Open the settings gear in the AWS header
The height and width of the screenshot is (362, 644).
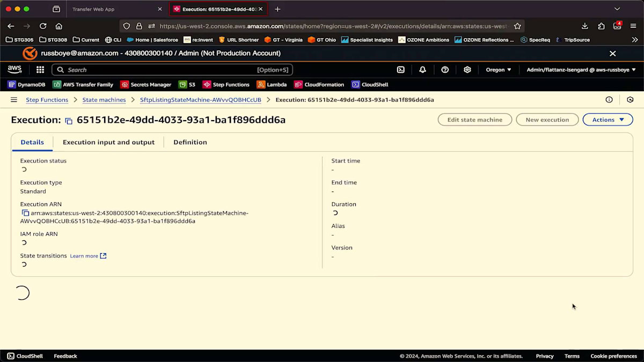coord(467,70)
